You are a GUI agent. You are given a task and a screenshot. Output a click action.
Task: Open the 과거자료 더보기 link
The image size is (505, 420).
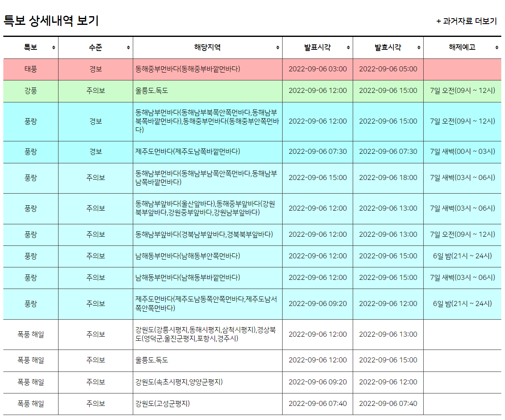(x=466, y=21)
